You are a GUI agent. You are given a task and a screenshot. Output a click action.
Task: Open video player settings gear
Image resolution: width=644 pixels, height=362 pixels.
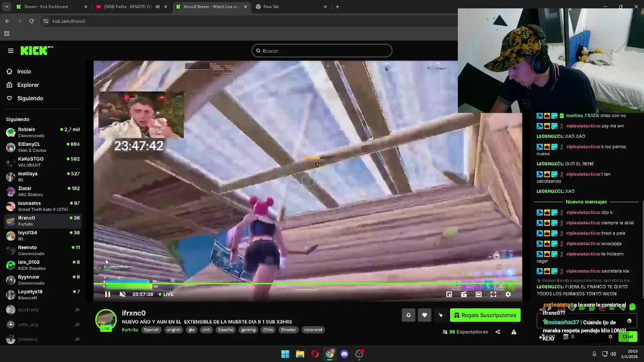tap(508, 295)
